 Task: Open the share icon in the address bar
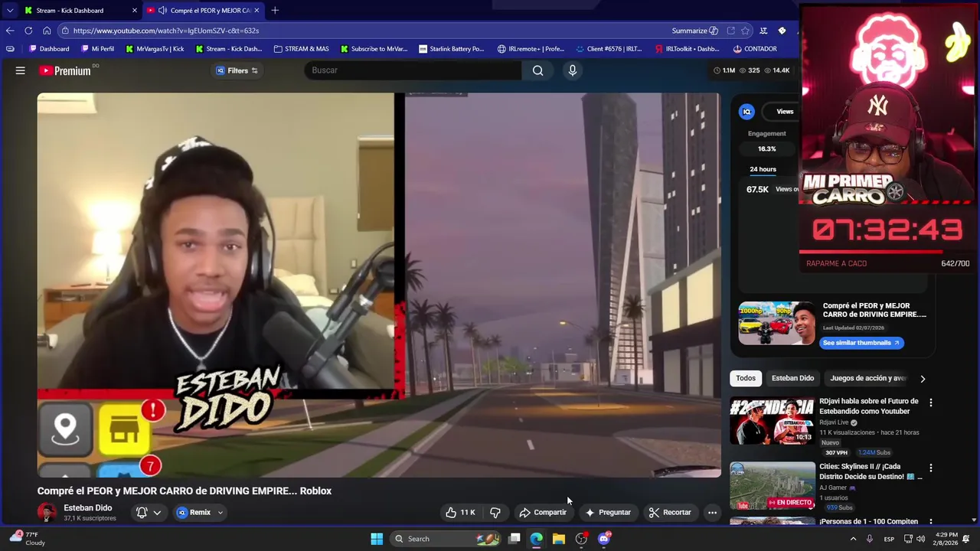(x=730, y=31)
